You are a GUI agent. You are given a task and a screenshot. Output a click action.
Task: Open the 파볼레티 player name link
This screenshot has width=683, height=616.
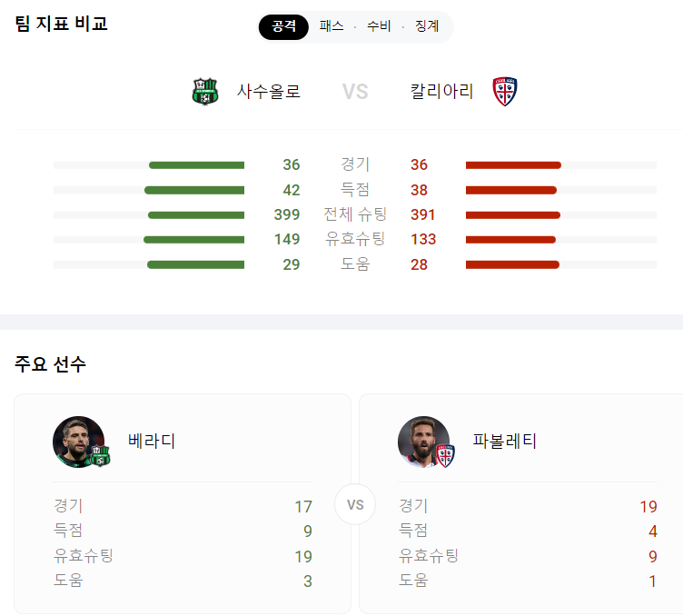click(x=505, y=442)
